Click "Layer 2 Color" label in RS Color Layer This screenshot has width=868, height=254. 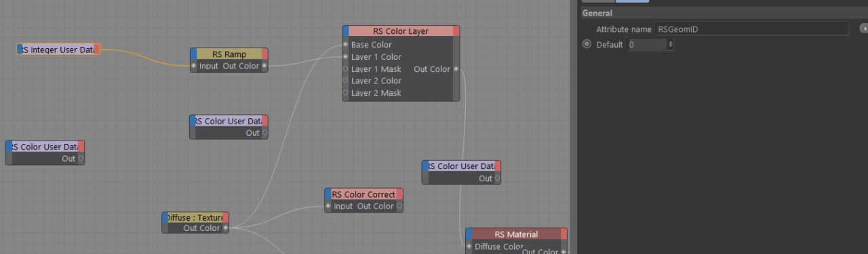click(x=376, y=81)
